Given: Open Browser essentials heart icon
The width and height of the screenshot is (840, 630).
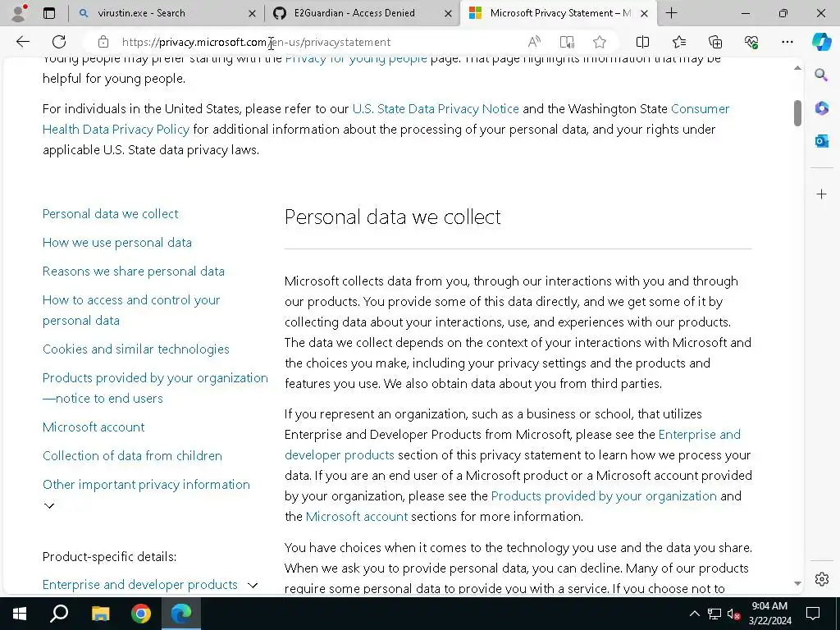Looking at the screenshot, I should [751, 42].
